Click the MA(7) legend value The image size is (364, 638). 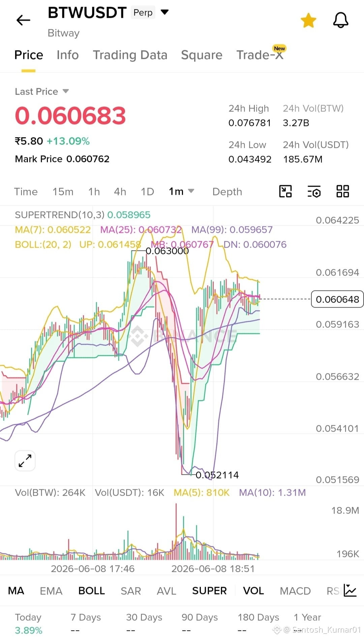53,230
